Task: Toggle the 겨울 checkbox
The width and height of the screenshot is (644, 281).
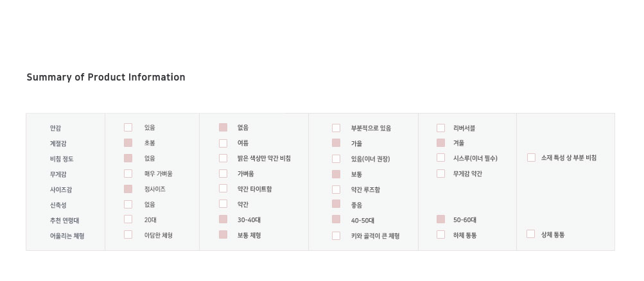Action: pyautogui.click(x=440, y=143)
